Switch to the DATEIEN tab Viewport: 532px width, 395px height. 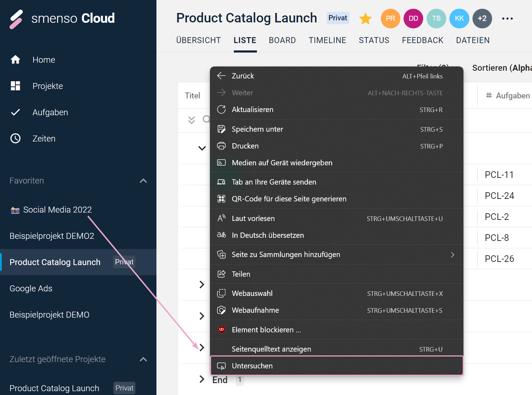tap(473, 40)
